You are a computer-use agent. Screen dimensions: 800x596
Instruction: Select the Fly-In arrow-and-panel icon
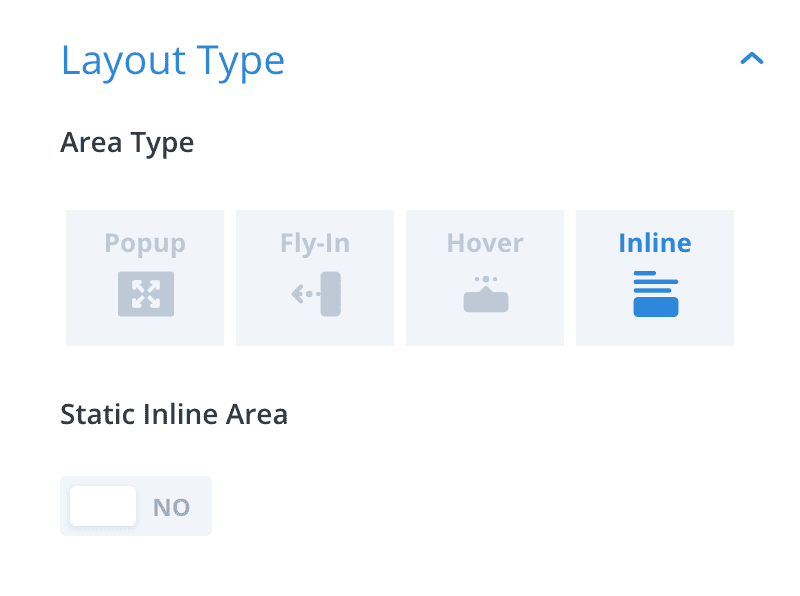pos(316,294)
